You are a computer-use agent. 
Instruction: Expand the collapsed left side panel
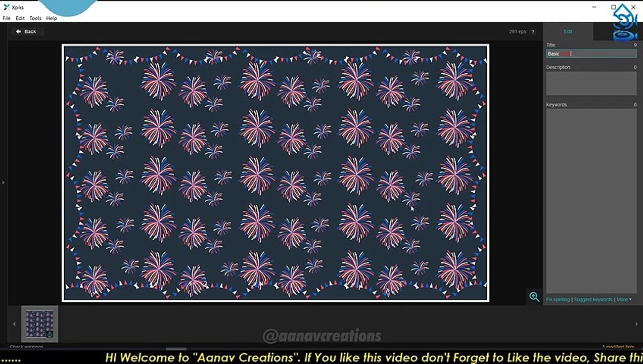tap(3, 183)
